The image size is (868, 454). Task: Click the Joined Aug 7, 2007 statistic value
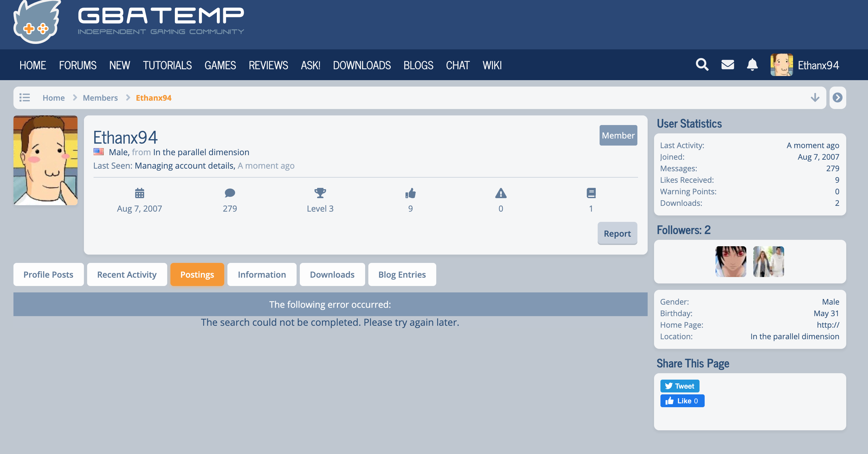tap(818, 157)
